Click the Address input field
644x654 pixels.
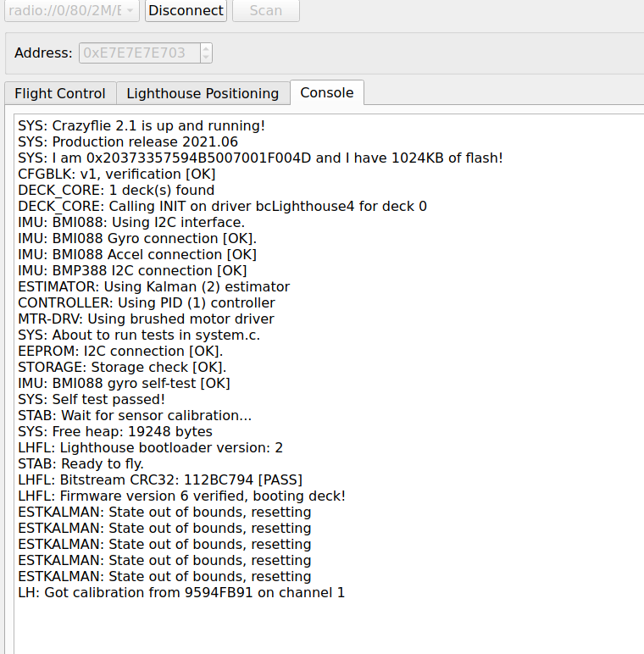click(x=140, y=53)
